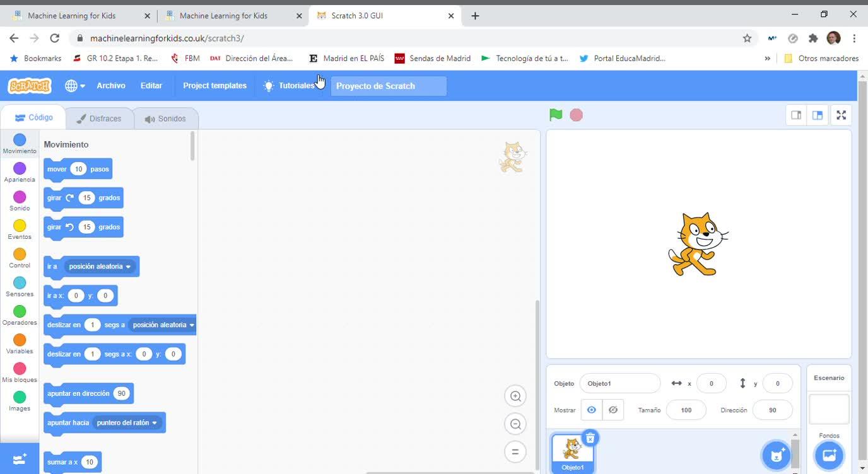
Task: Click the add extension button
Action: (20, 459)
